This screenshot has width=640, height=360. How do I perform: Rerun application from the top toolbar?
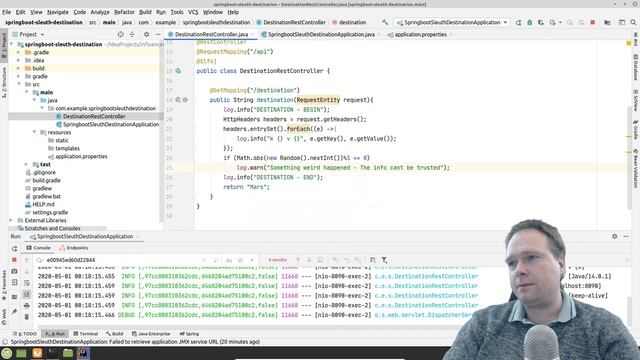click(x=518, y=22)
